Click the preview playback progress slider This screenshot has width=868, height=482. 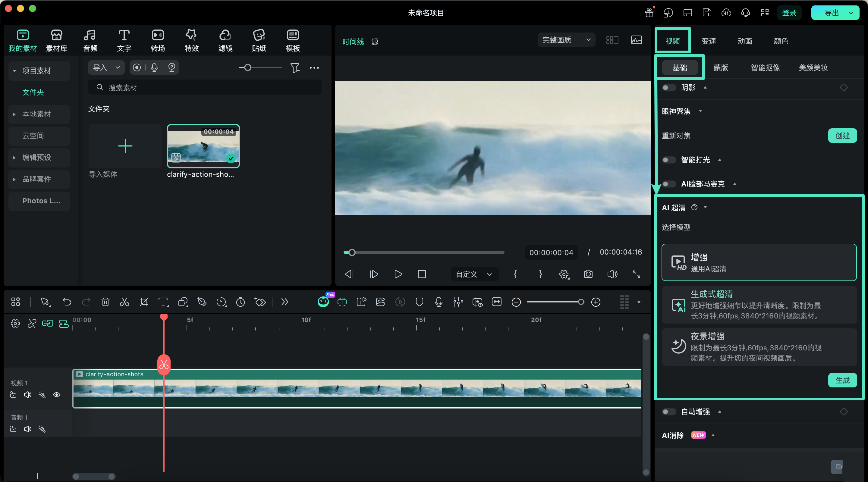(423, 252)
